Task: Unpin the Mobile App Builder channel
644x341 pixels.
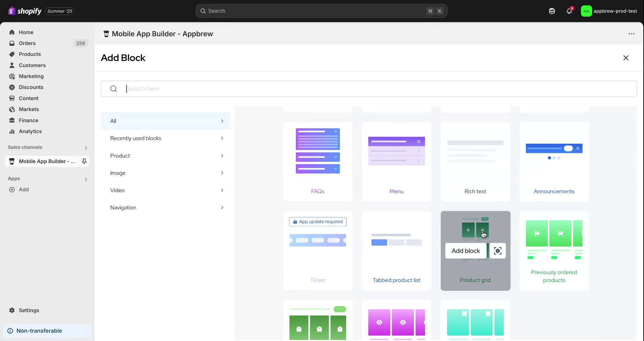Action: 84,161
